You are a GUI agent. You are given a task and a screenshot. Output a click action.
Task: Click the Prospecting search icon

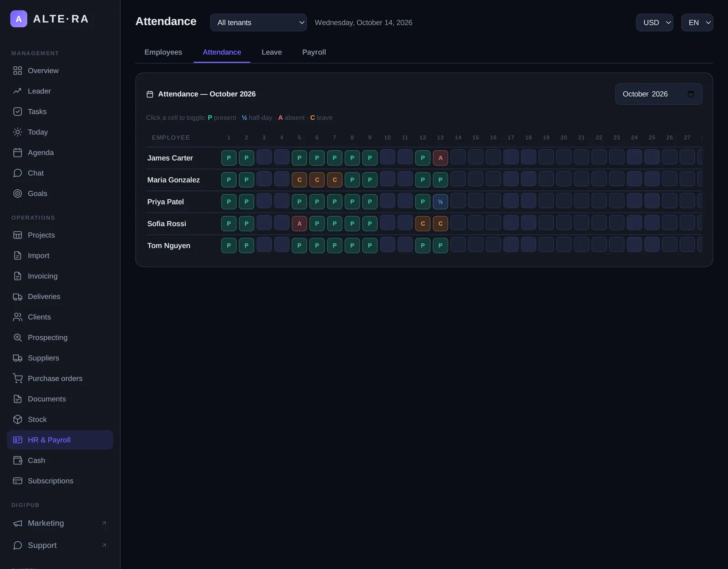(x=17, y=337)
